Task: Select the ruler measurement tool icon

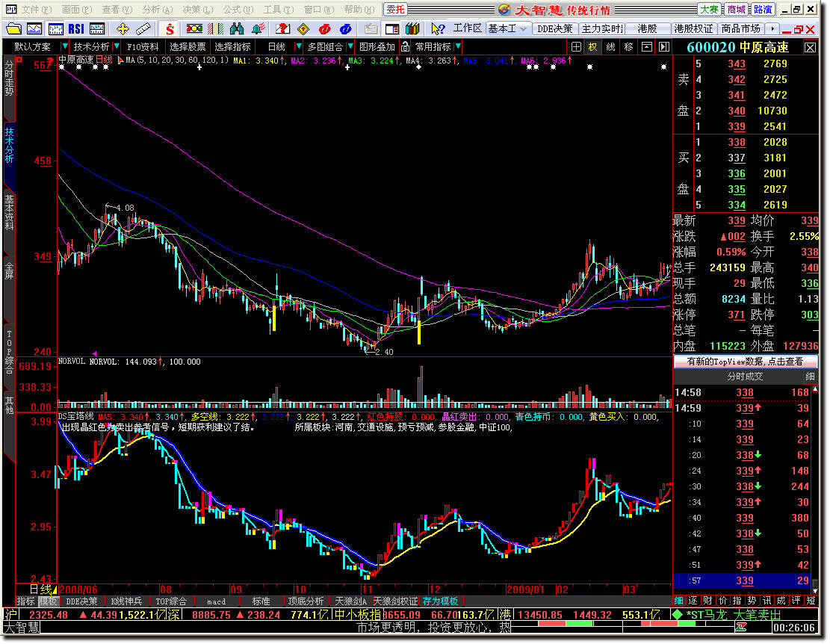Action: (x=143, y=28)
